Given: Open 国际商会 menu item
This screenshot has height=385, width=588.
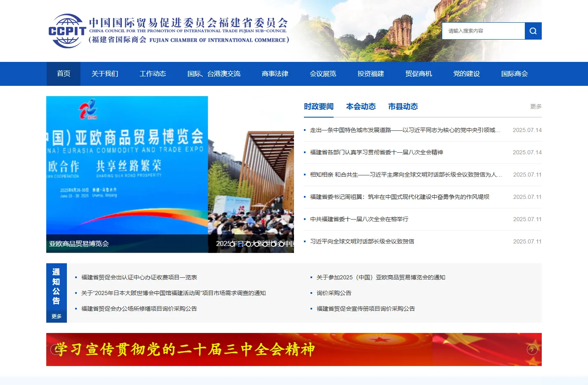Looking at the screenshot, I should pos(514,74).
